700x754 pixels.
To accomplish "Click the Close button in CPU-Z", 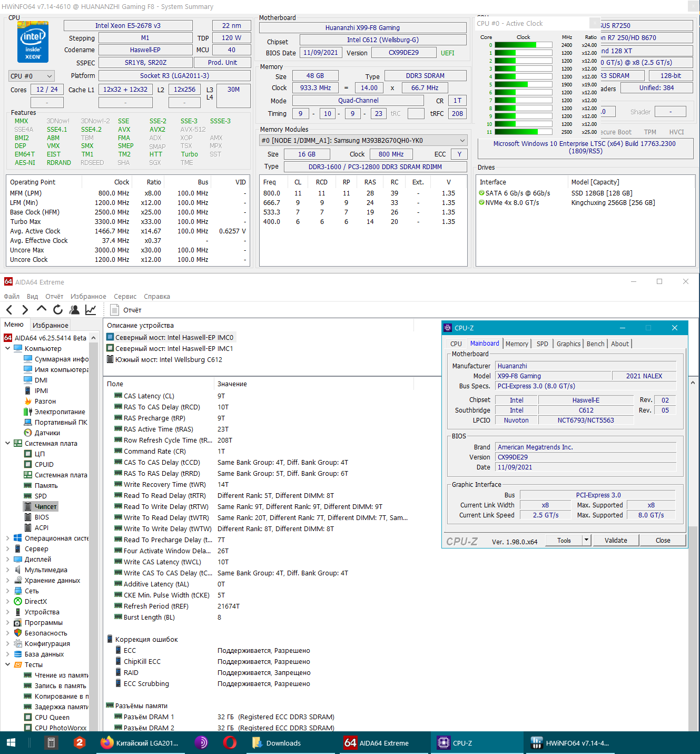I will (x=663, y=540).
